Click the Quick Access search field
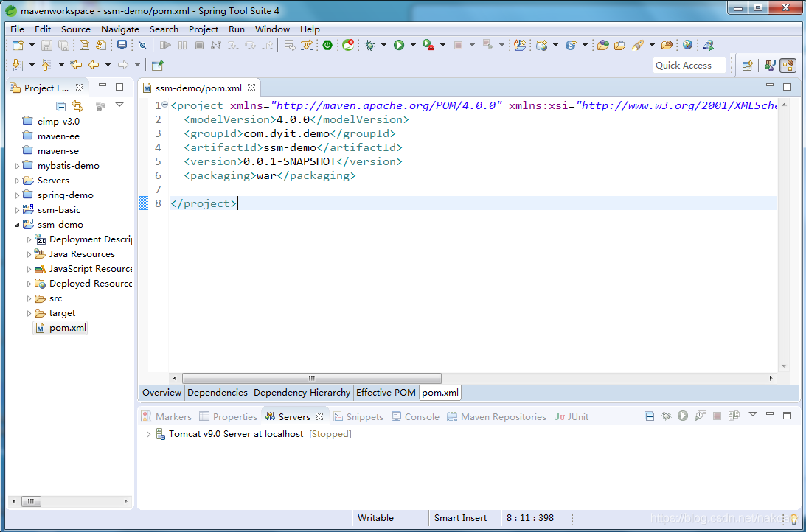This screenshot has width=806, height=532. click(689, 66)
